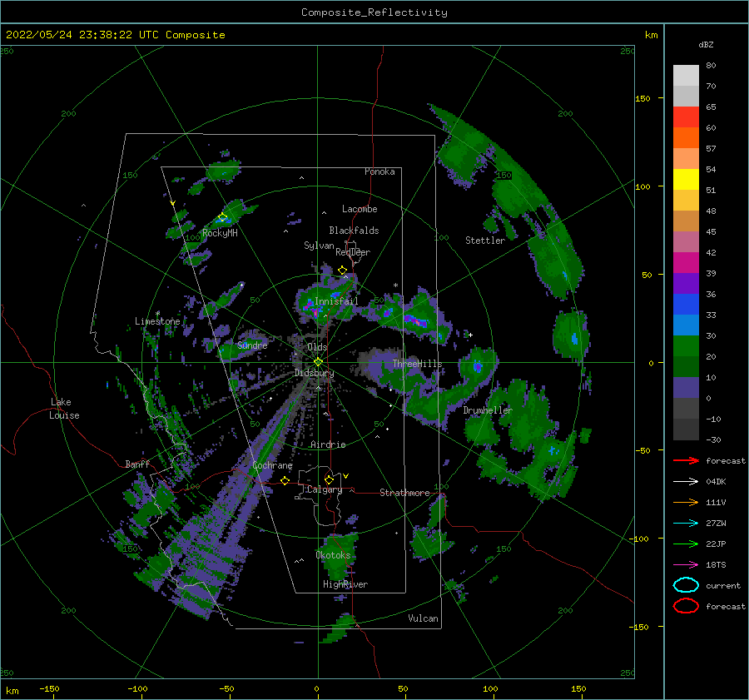Click the Composite_Reflectivity title
This screenshot has width=749, height=700.
(x=374, y=12)
